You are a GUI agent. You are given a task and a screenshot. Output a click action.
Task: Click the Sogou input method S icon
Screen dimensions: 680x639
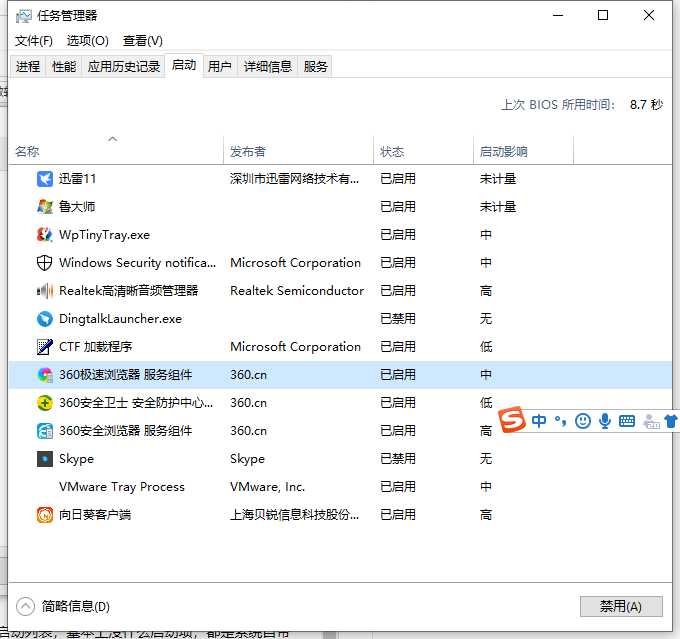tap(513, 421)
